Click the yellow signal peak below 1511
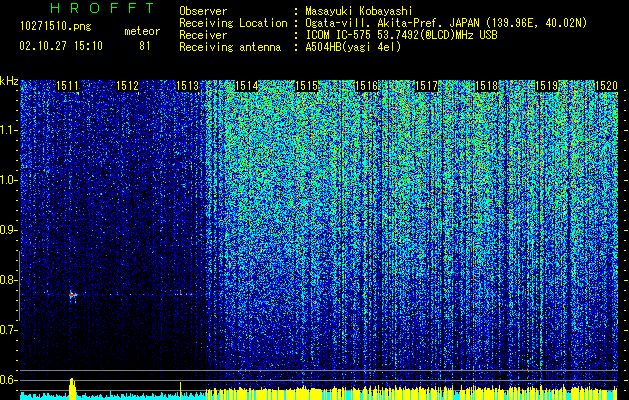 tap(72, 388)
